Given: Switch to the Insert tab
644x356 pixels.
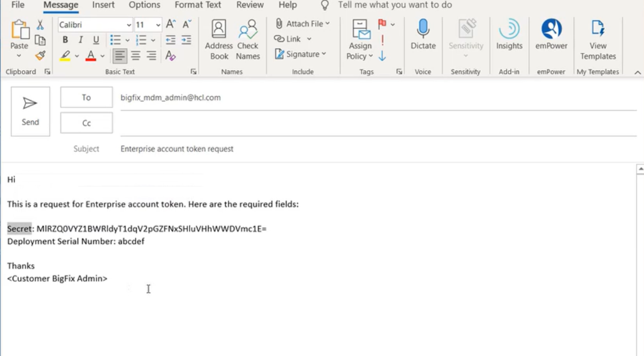Looking at the screenshot, I should click(x=103, y=5).
